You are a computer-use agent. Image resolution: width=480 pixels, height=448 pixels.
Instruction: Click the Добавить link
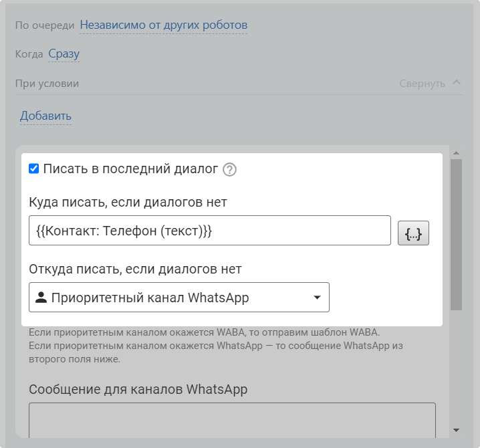[45, 116]
